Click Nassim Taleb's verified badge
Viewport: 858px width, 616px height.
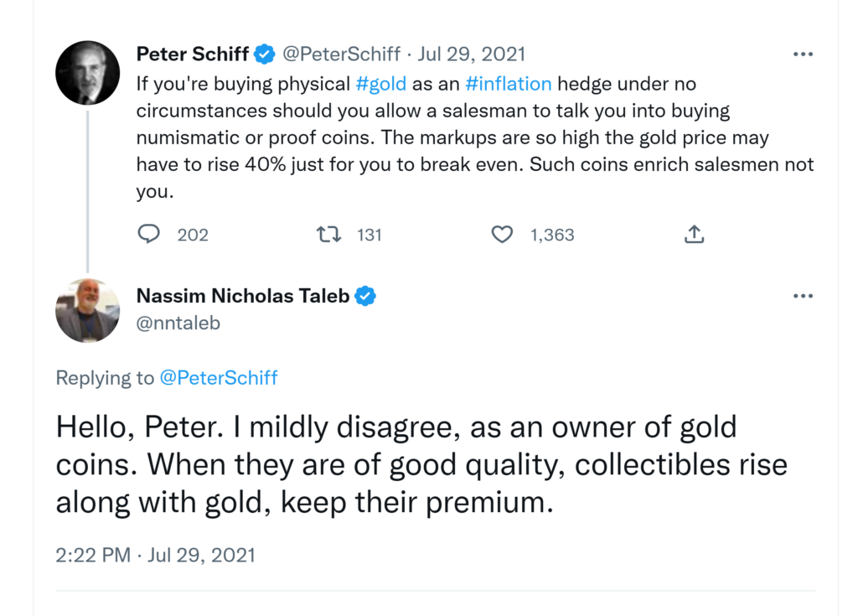(x=365, y=296)
